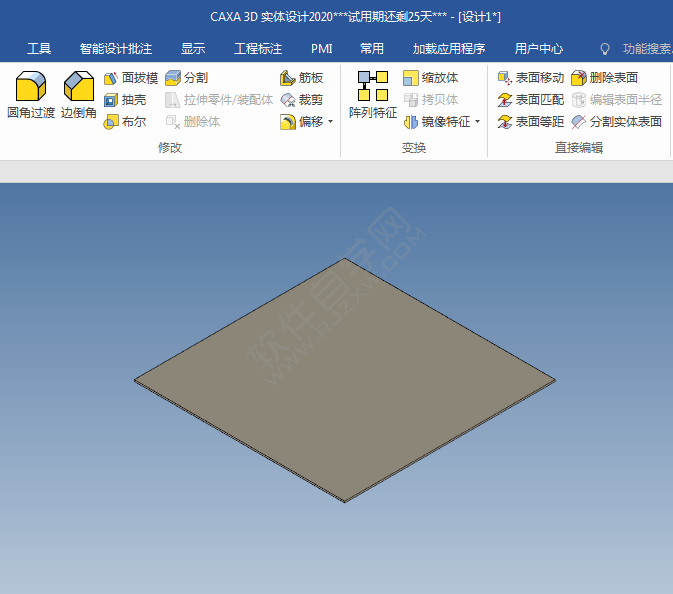Activate the 抽壳 shell tool
Screen dimensions: 673x594
coord(125,100)
